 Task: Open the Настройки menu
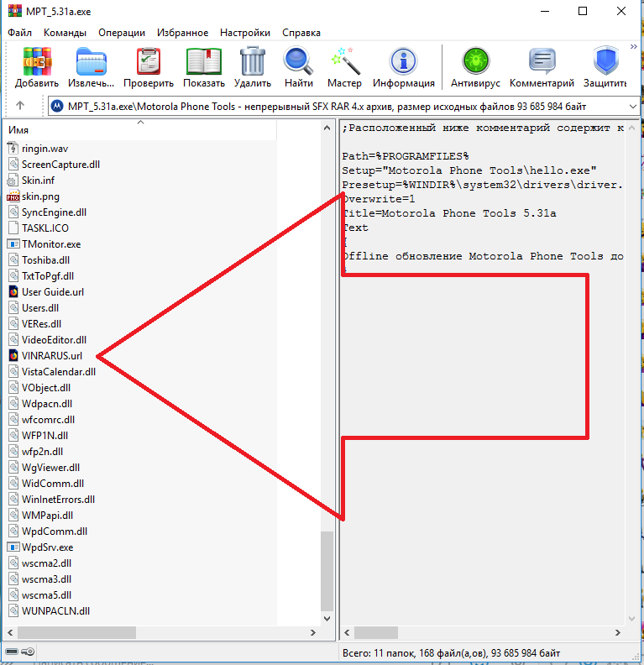(x=245, y=33)
